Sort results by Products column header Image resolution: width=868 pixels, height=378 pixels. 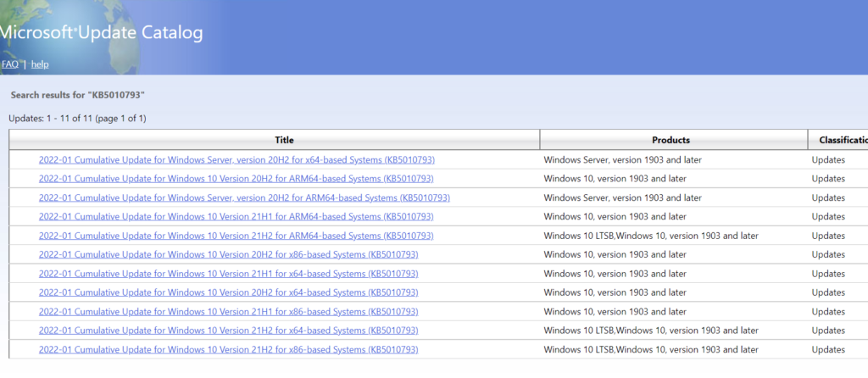(x=671, y=140)
